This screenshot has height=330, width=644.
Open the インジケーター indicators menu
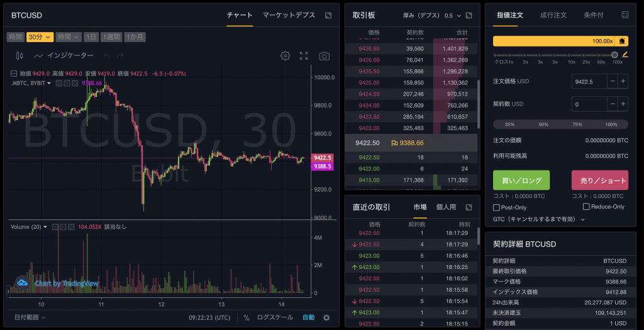(64, 55)
